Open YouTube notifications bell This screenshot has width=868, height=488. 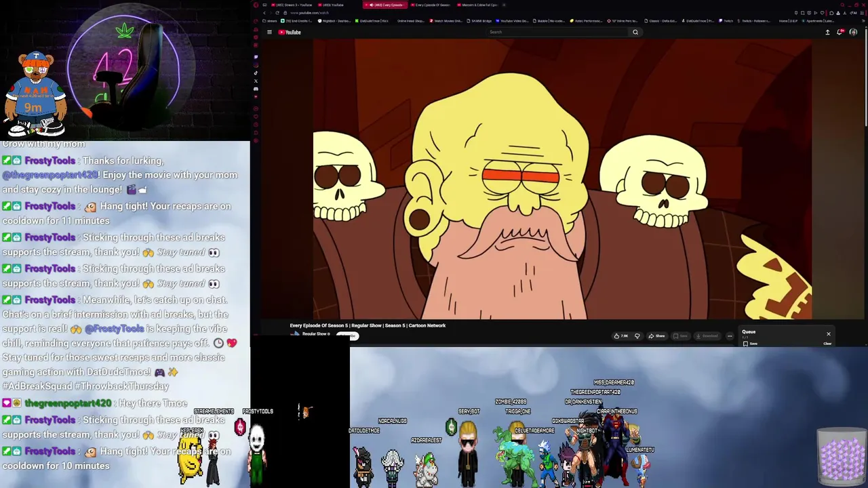coord(840,32)
